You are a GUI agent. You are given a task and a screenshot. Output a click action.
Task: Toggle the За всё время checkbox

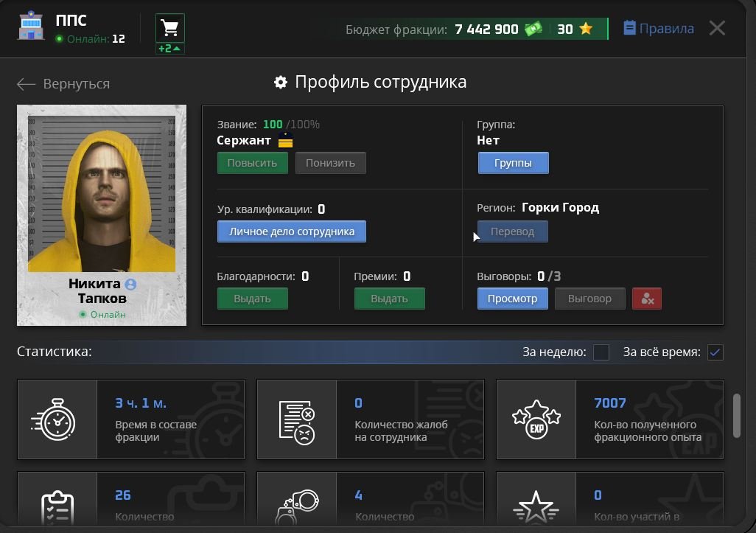coord(715,352)
